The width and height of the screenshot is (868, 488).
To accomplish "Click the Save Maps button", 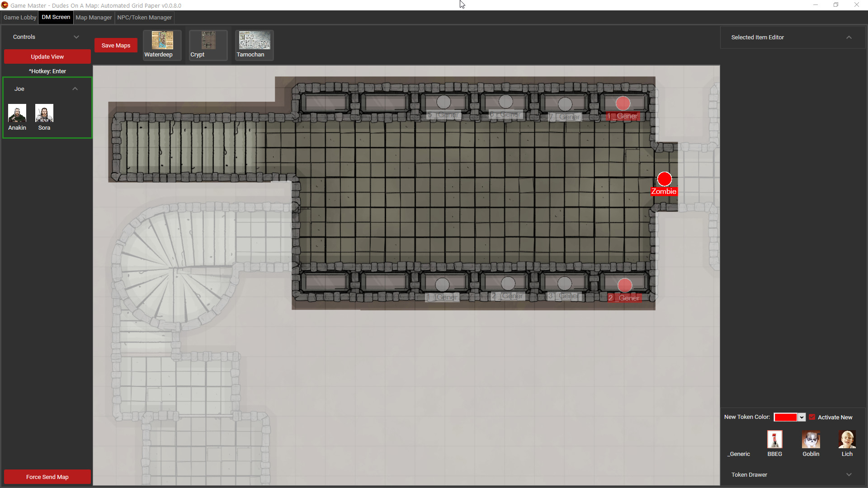I will [116, 45].
